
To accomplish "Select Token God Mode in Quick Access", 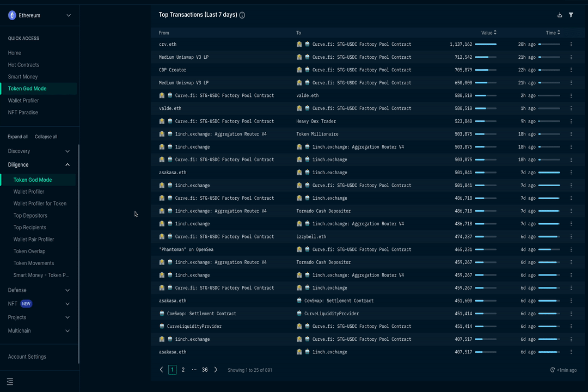I will point(27,89).
